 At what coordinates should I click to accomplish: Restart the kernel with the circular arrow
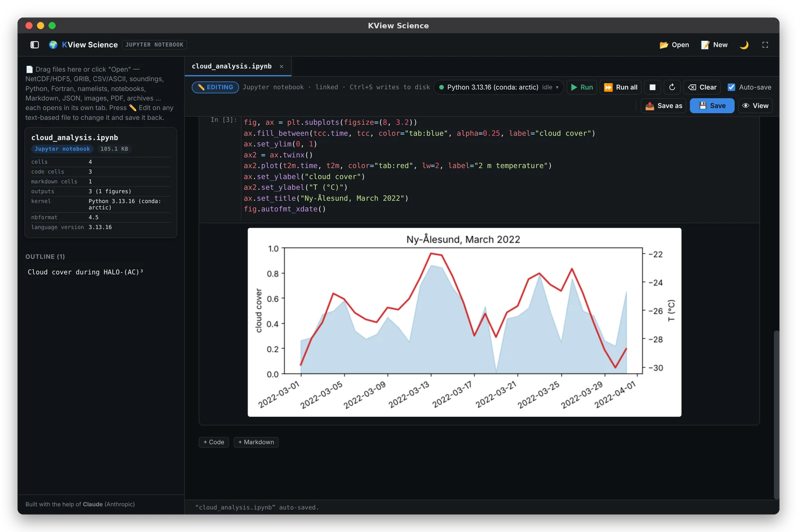pyautogui.click(x=672, y=87)
